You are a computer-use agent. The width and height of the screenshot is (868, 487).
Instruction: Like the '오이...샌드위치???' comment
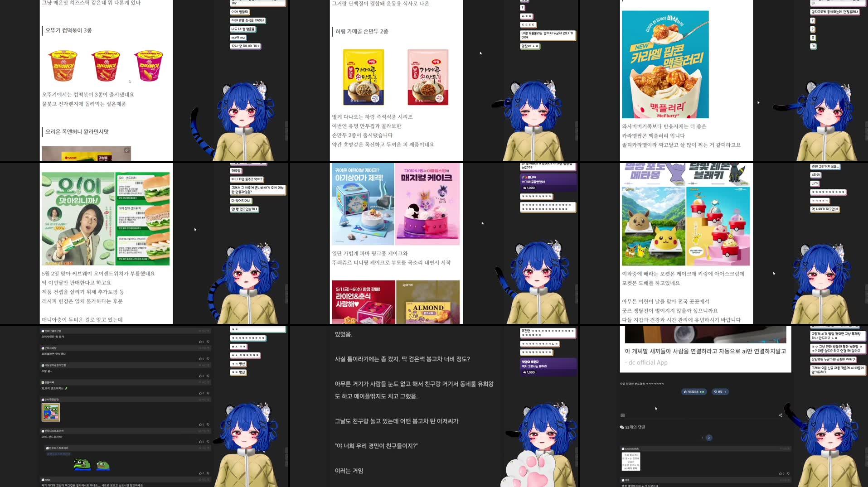click(x=202, y=442)
